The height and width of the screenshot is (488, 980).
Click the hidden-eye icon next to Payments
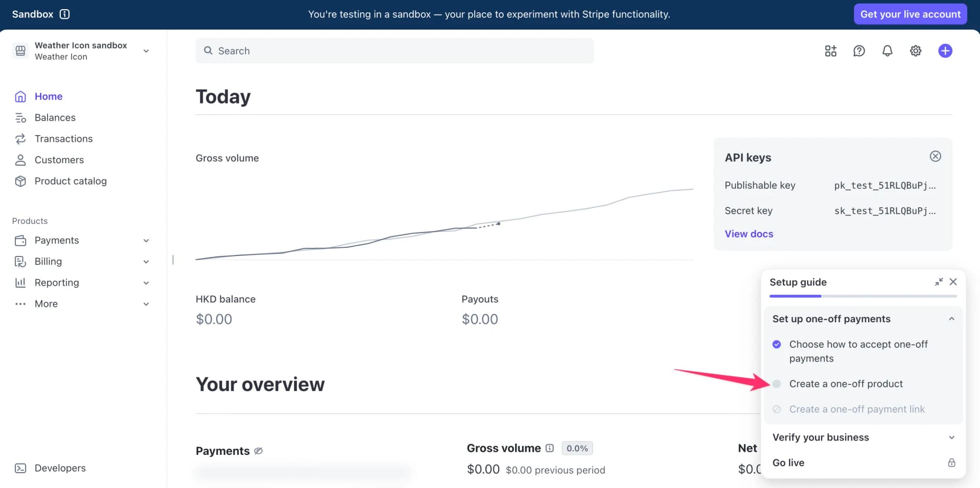click(258, 451)
